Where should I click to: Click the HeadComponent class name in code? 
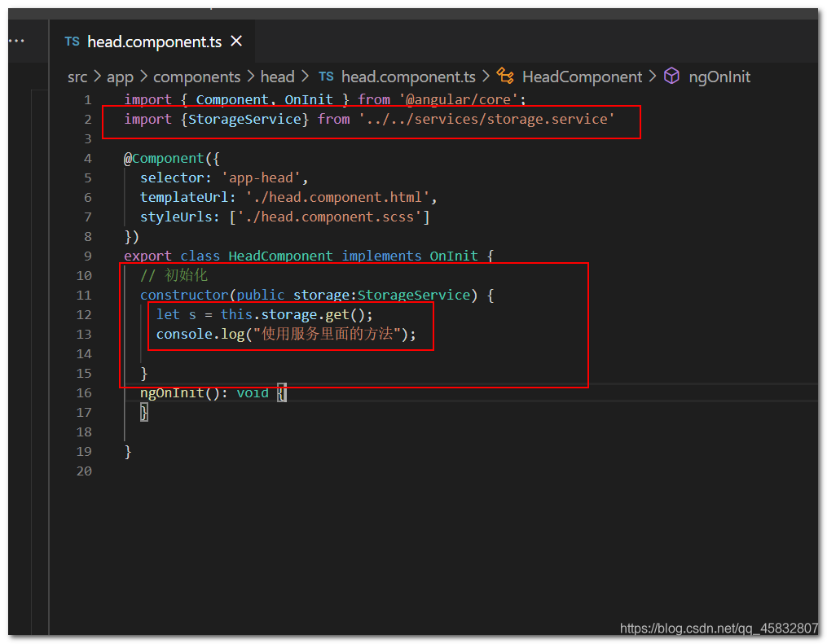pyautogui.click(x=280, y=256)
